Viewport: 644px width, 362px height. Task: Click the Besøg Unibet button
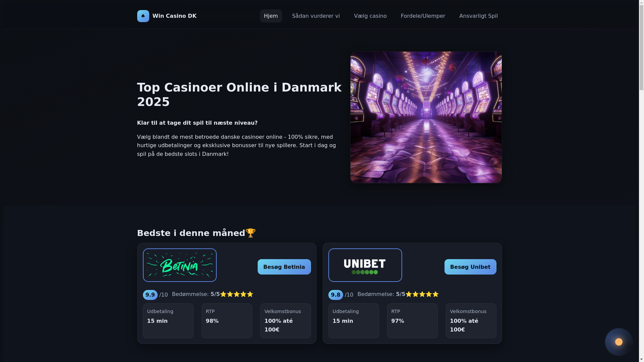point(470,267)
